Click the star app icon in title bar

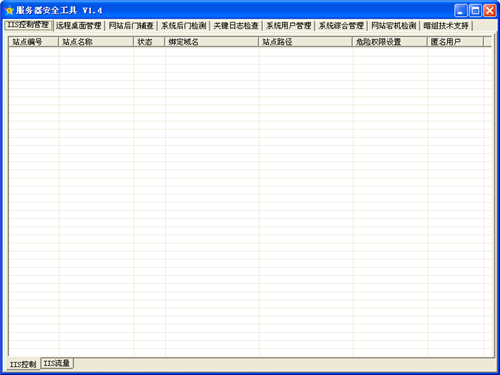[x=9, y=10]
